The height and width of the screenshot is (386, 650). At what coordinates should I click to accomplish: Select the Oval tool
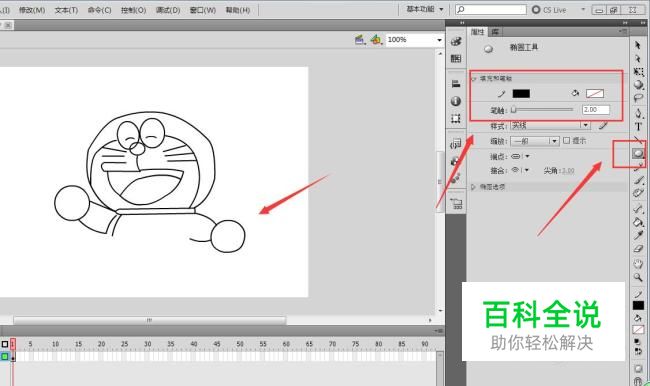click(638, 153)
